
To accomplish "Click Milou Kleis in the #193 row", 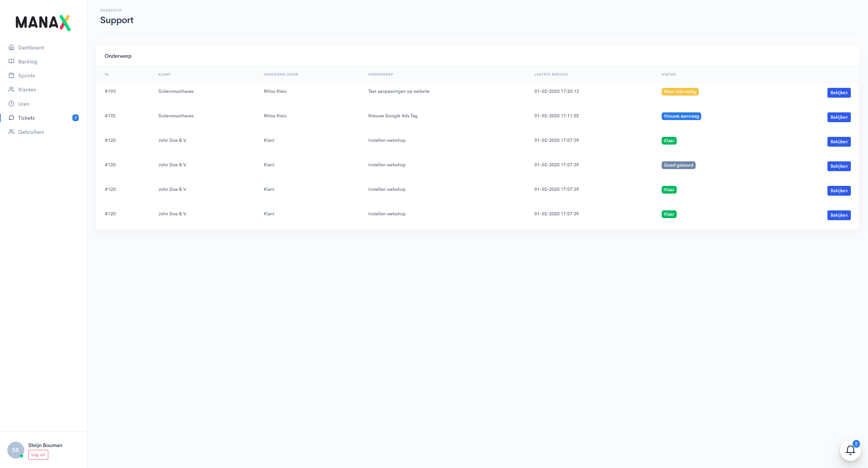I will (x=275, y=91).
